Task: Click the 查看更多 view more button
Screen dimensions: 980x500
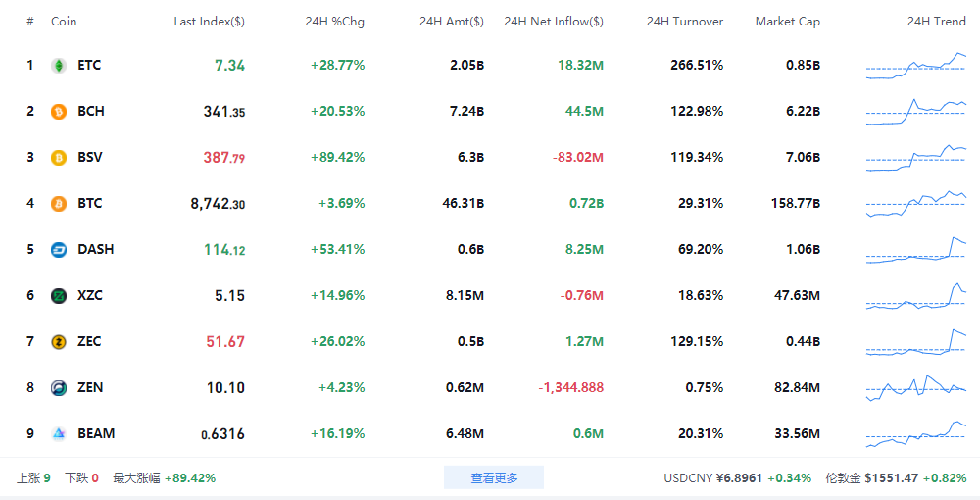Action: pyautogui.click(x=494, y=478)
